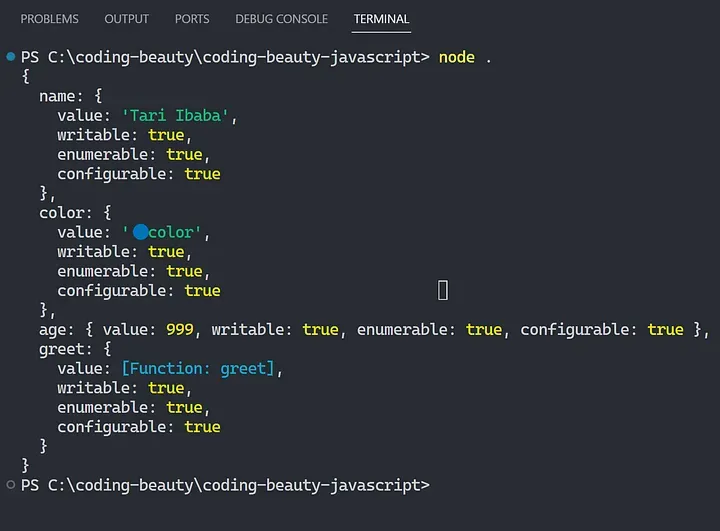
Task: Click the blue circle emoji in color value
Action: 141,232
